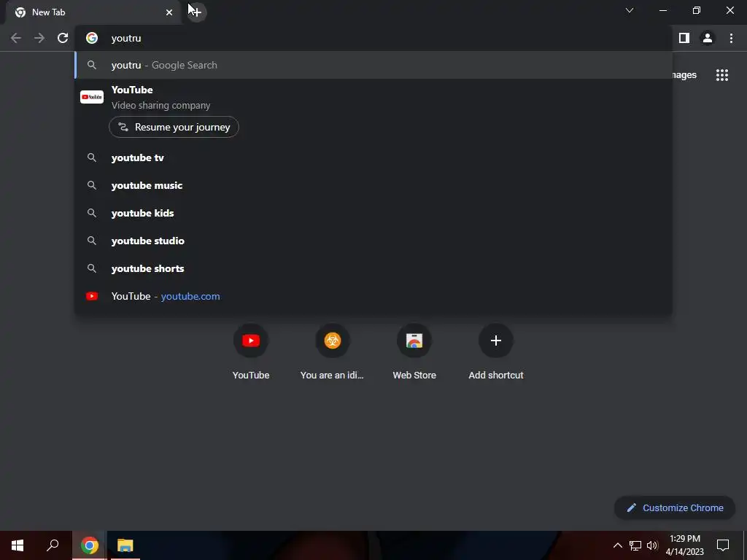Choose 'youtube tv' suggestion

click(373, 157)
